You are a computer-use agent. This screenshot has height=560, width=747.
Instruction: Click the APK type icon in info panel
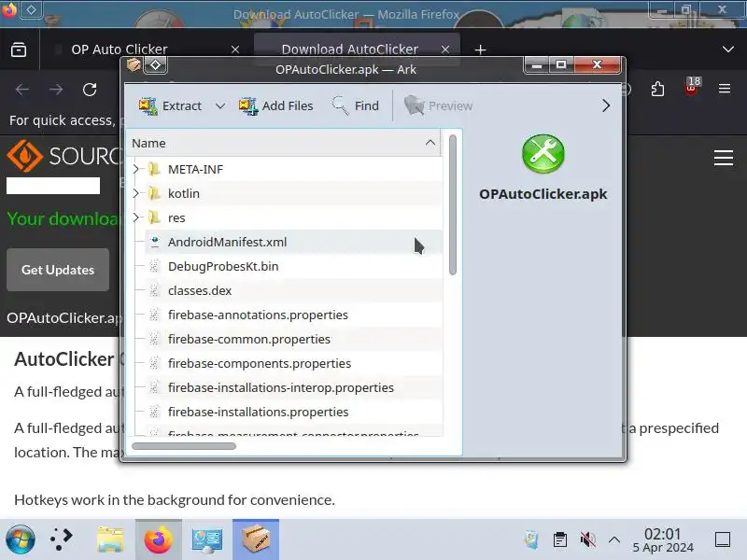click(543, 153)
